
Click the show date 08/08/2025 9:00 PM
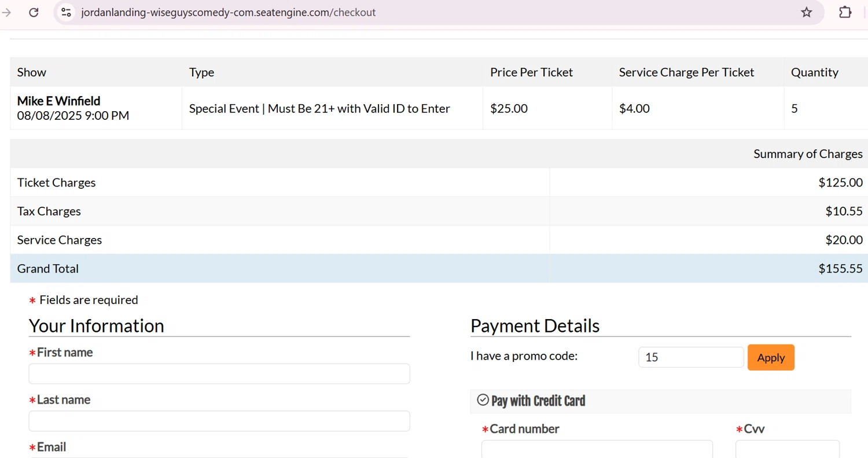73,116
